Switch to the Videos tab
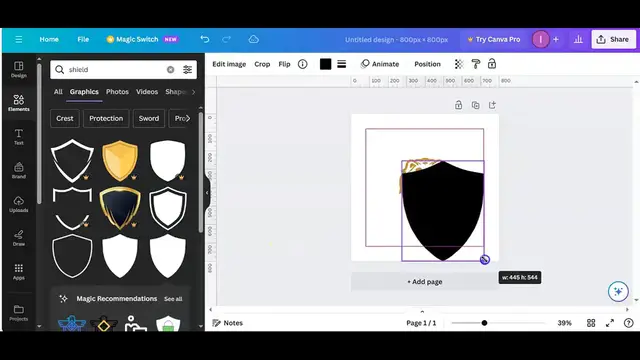Viewport: 640px width, 360px height. tap(147, 92)
